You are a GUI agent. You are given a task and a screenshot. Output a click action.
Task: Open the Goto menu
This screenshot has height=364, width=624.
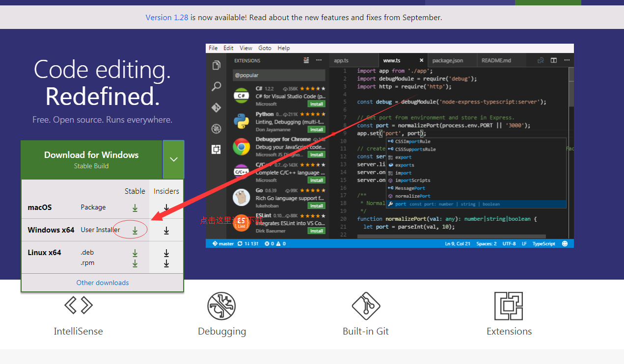coord(265,48)
